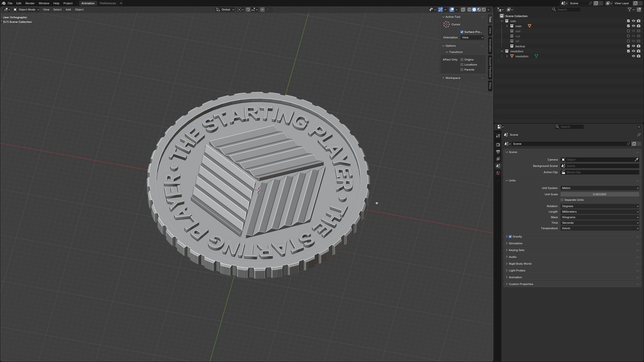Open the Blender logo app menu

4,3
